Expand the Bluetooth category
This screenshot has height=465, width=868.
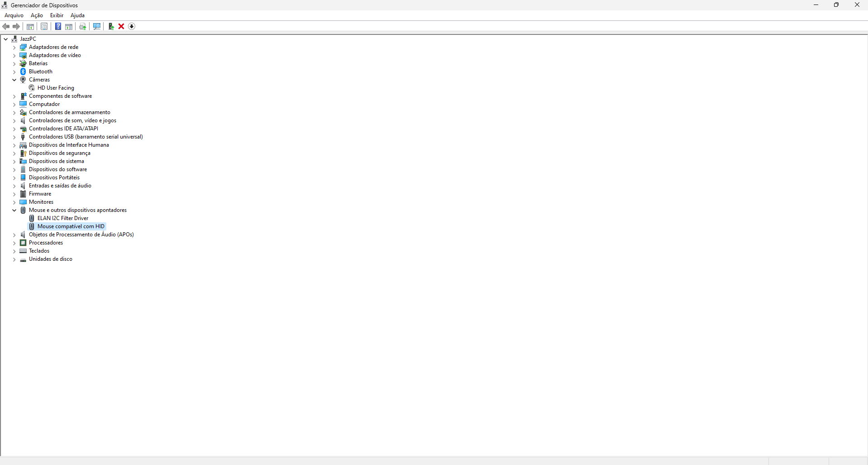pyautogui.click(x=14, y=72)
